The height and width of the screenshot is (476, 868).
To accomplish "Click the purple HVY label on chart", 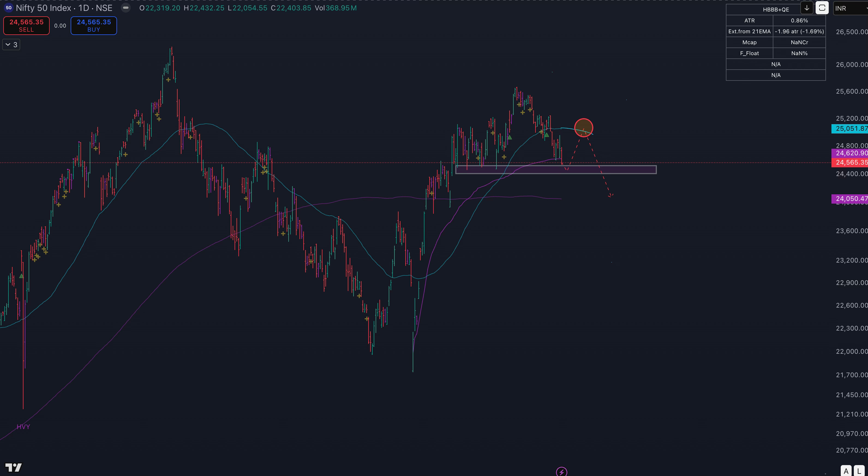I will [23, 427].
